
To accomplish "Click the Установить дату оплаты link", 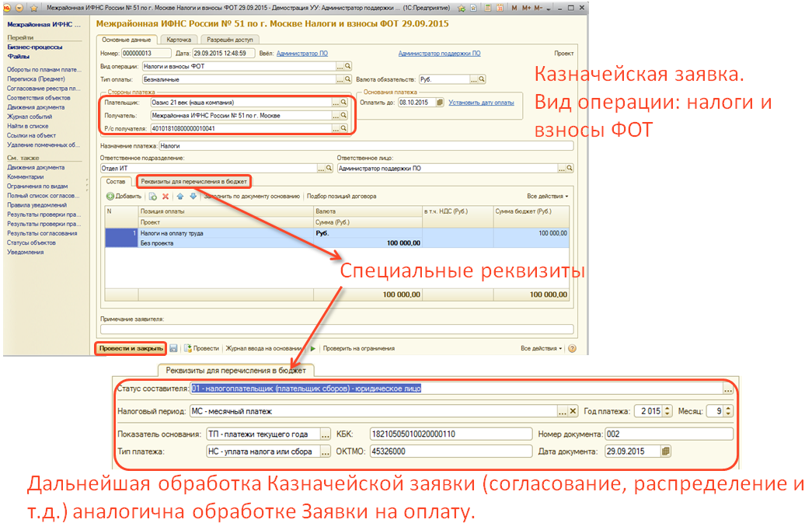I will click(481, 103).
